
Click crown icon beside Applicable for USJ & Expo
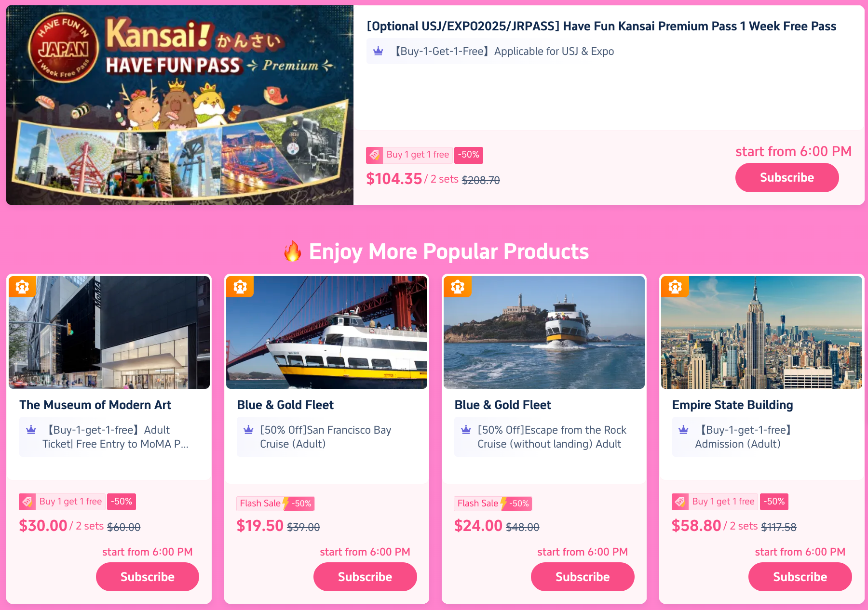(x=378, y=51)
